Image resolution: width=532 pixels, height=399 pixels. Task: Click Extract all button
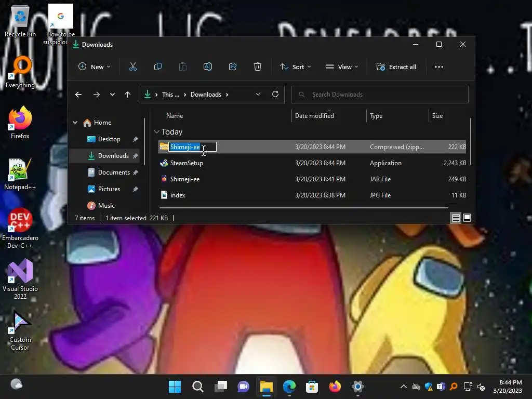[396, 67]
